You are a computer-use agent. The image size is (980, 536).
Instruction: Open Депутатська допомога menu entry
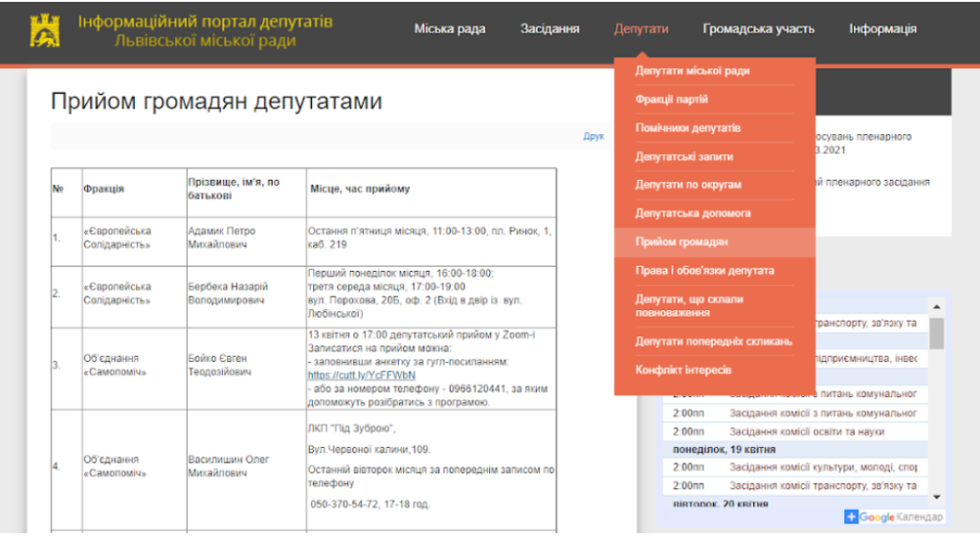point(693,213)
